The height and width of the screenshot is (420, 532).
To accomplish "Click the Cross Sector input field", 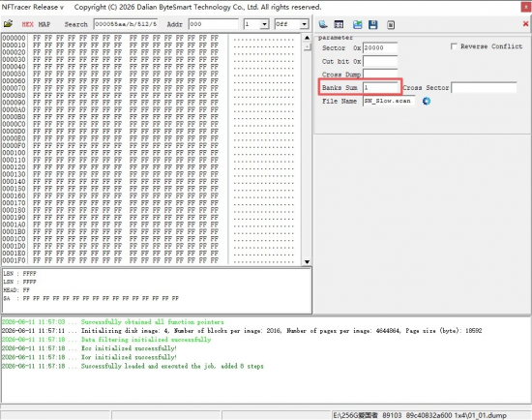I will pos(484,88).
